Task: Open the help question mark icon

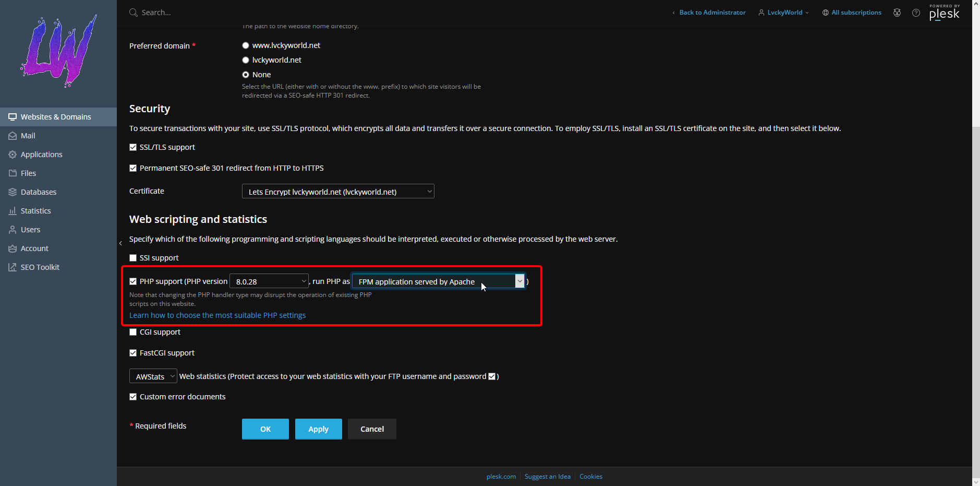Action: coord(916,13)
